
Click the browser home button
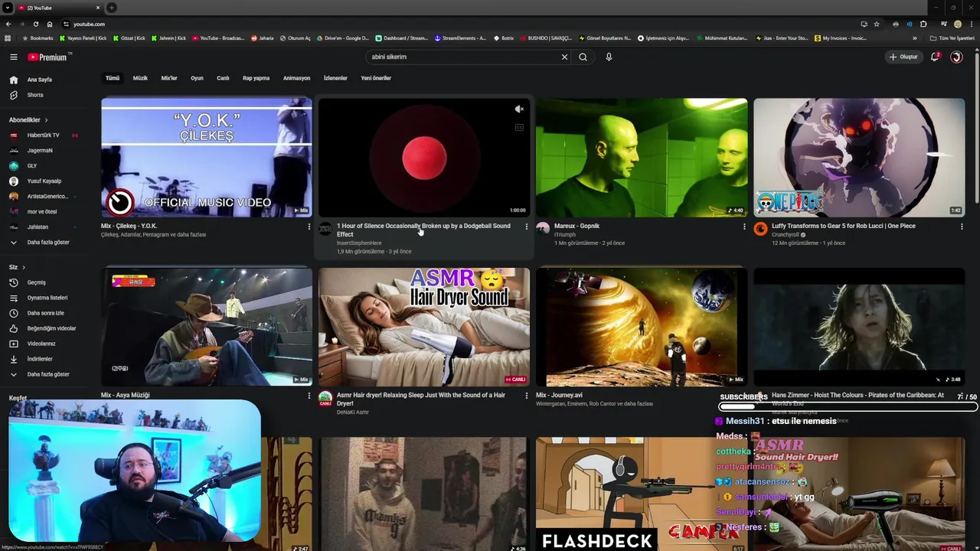50,24
